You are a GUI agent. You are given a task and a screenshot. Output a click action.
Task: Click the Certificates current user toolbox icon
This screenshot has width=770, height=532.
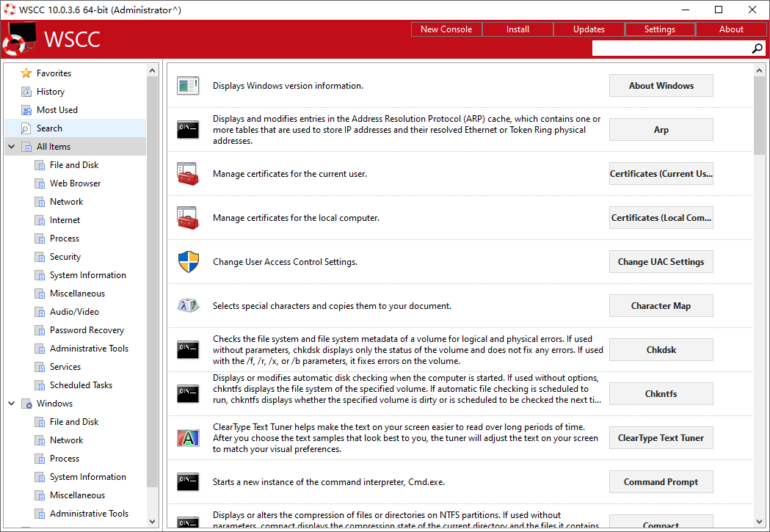click(188, 174)
